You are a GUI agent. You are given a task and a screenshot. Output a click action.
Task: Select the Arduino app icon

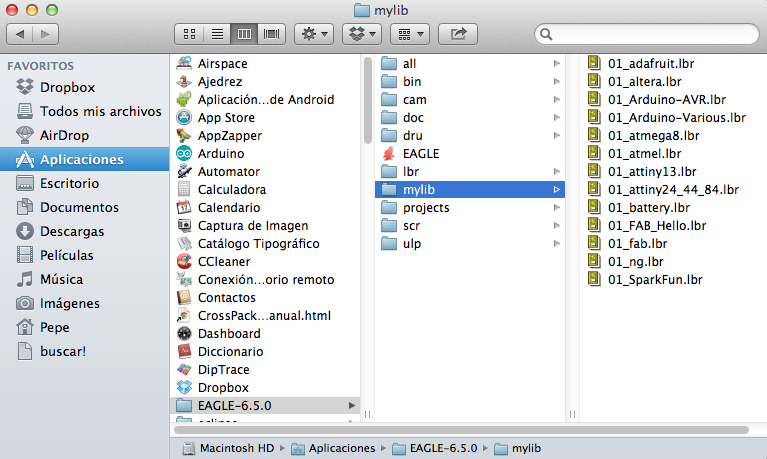coord(184,153)
